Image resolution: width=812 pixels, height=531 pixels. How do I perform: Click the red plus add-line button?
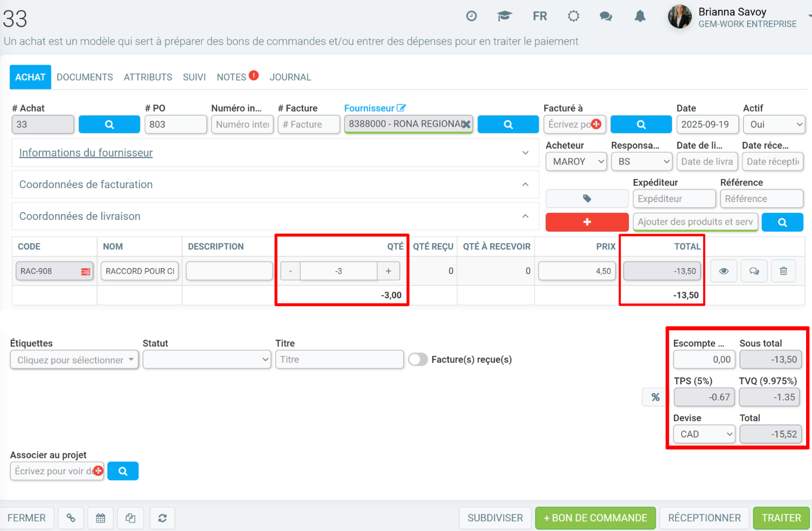click(587, 222)
